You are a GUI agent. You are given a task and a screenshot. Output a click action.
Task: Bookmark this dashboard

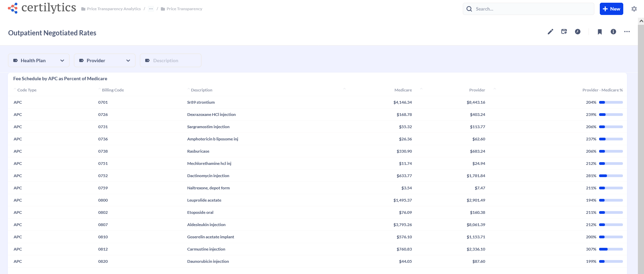point(600,32)
